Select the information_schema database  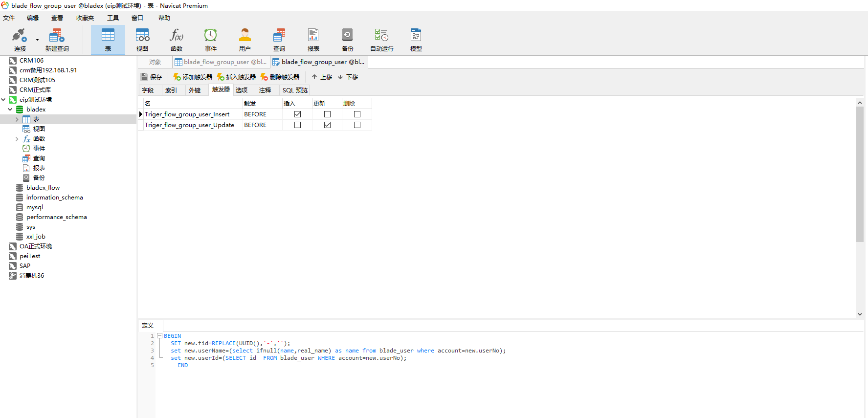point(55,197)
